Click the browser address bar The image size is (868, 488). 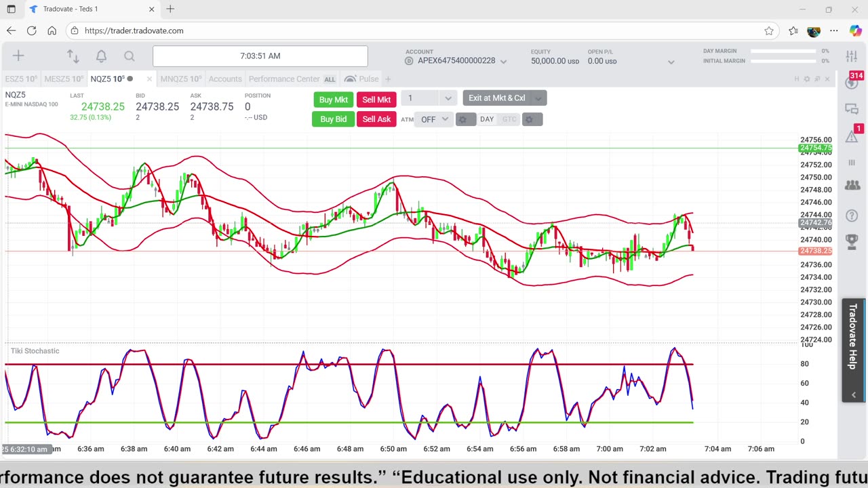(x=420, y=30)
